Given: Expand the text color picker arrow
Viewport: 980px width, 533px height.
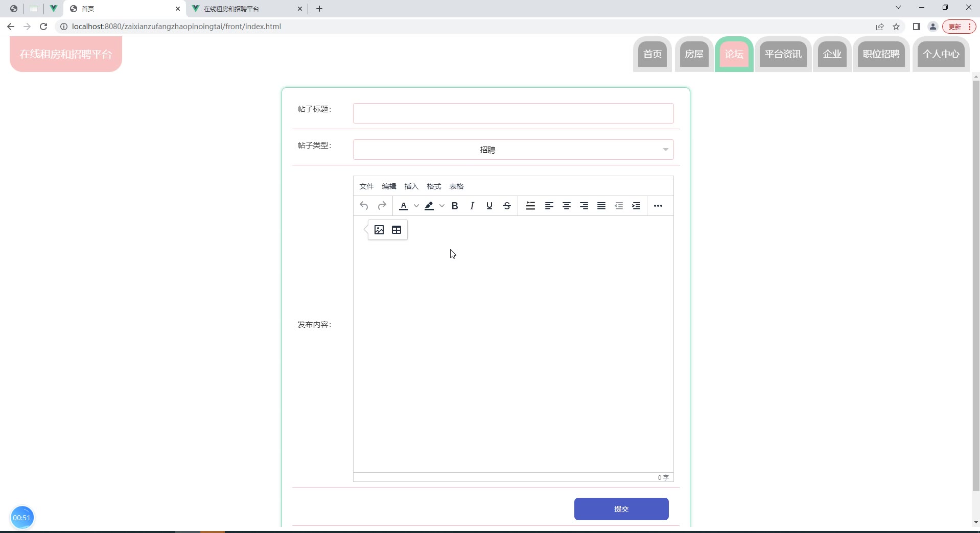Looking at the screenshot, I should pyautogui.click(x=416, y=206).
